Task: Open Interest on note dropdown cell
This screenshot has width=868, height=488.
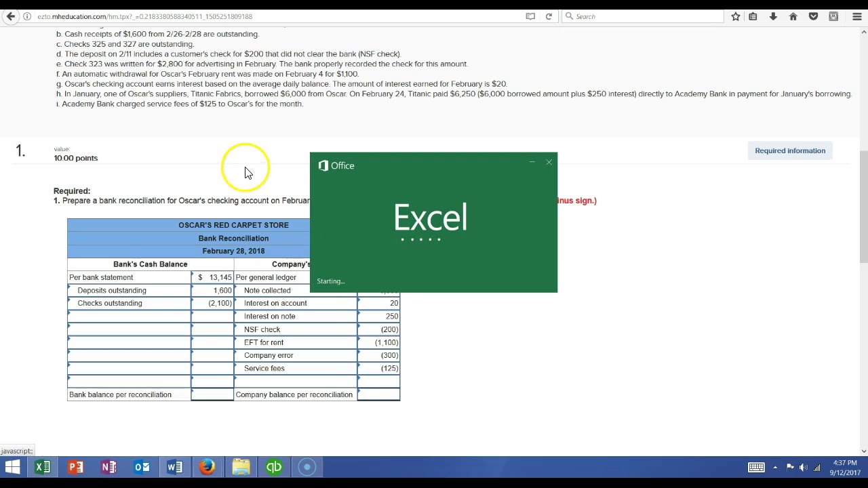Action: pyautogui.click(x=296, y=316)
